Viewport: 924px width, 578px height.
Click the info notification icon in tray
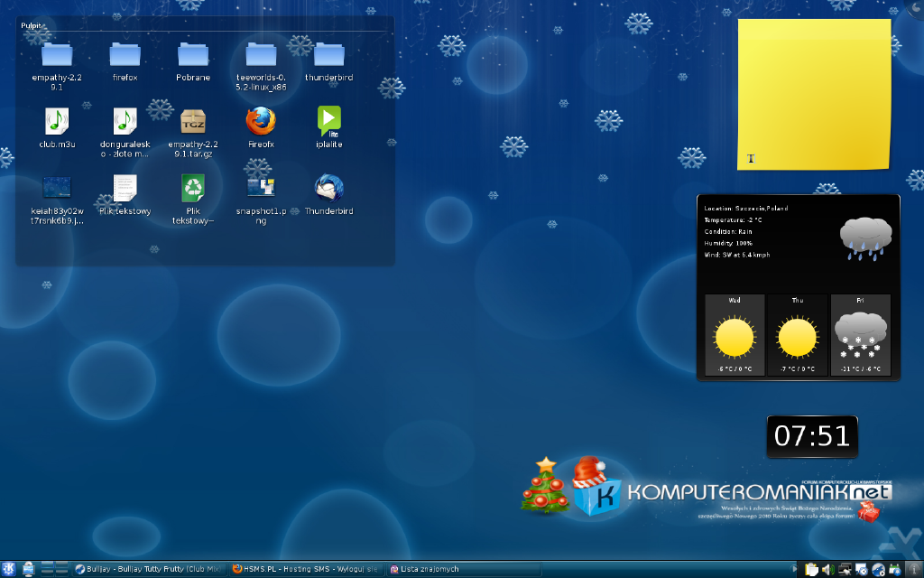pyautogui.click(x=914, y=569)
